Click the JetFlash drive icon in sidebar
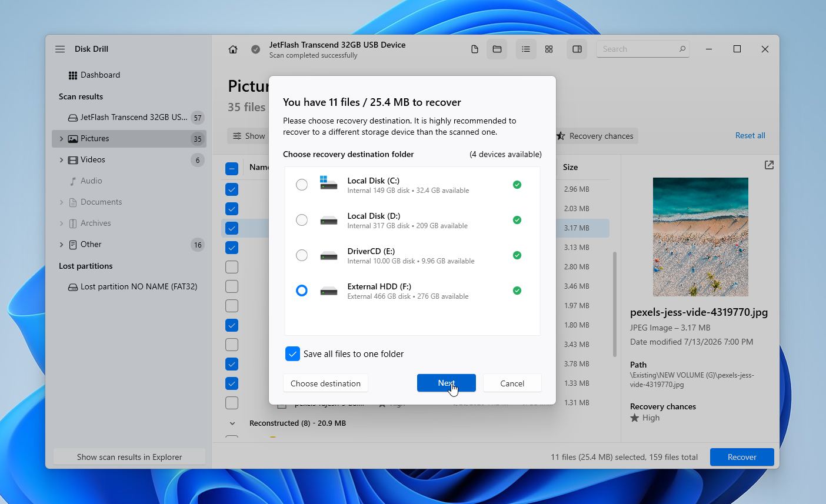This screenshot has width=826, height=504. point(73,118)
